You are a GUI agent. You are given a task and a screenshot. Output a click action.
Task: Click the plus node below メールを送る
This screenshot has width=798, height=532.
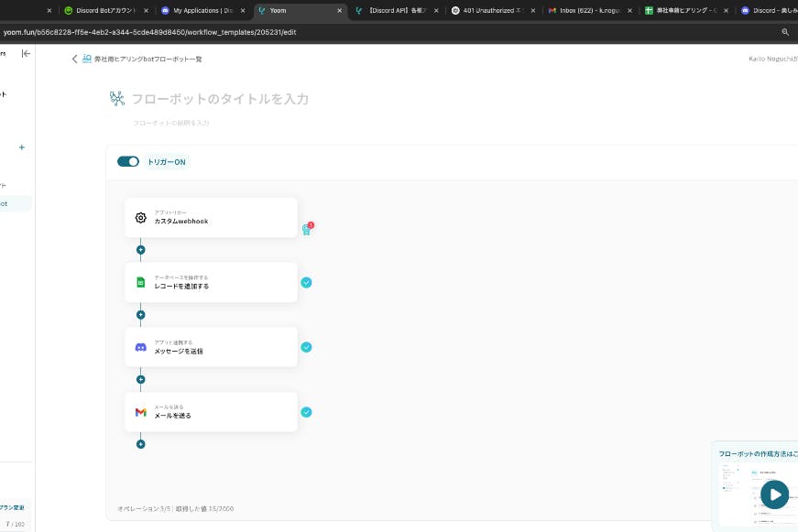pos(141,443)
